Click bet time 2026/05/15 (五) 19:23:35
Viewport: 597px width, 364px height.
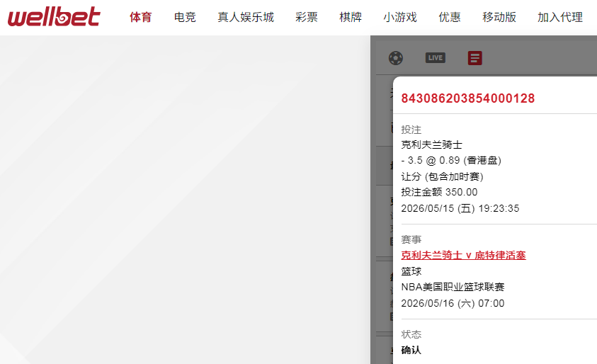460,208
